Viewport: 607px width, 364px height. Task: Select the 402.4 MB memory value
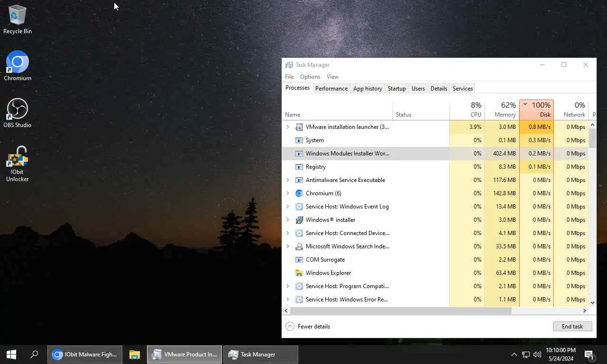504,154
